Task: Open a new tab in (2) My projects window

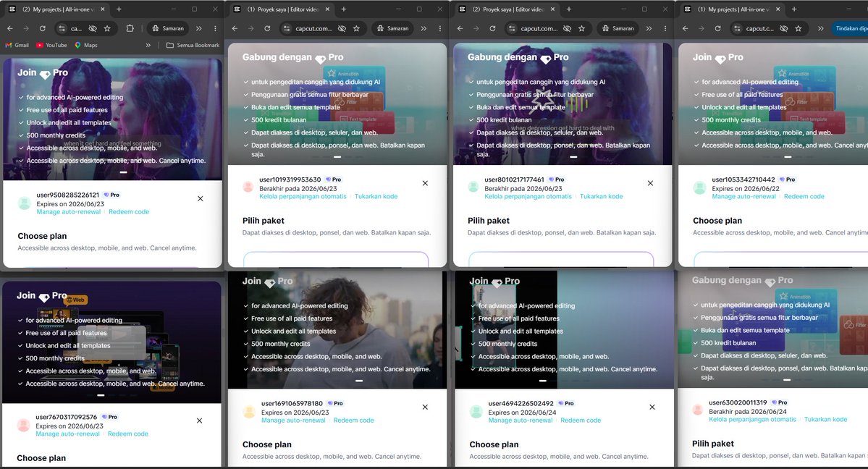Action: pos(119,9)
